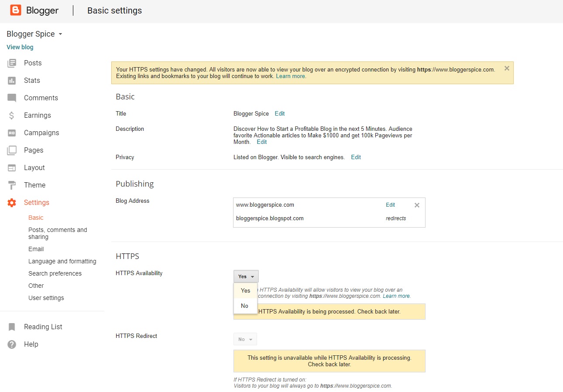This screenshot has width=563, height=392.
Task: Open the HTTPS Availability Yes dropdown
Action: tap(246, 276)
